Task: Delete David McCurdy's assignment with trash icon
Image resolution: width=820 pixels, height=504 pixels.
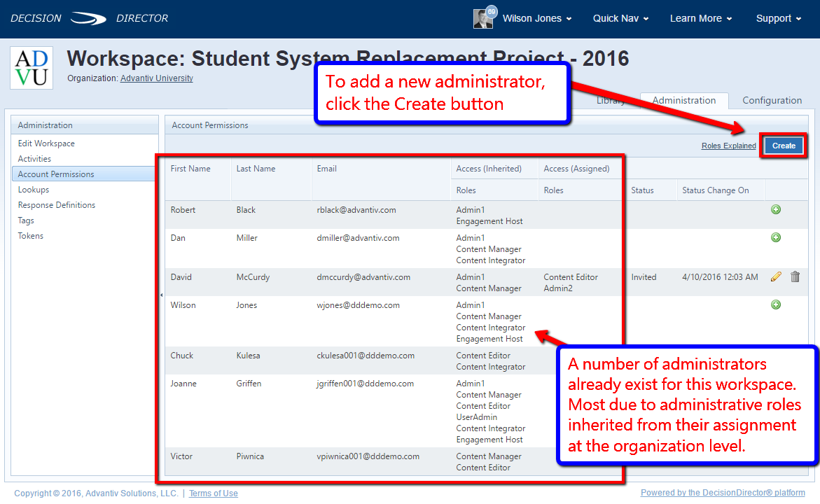Action: click(x=795, y=276)
